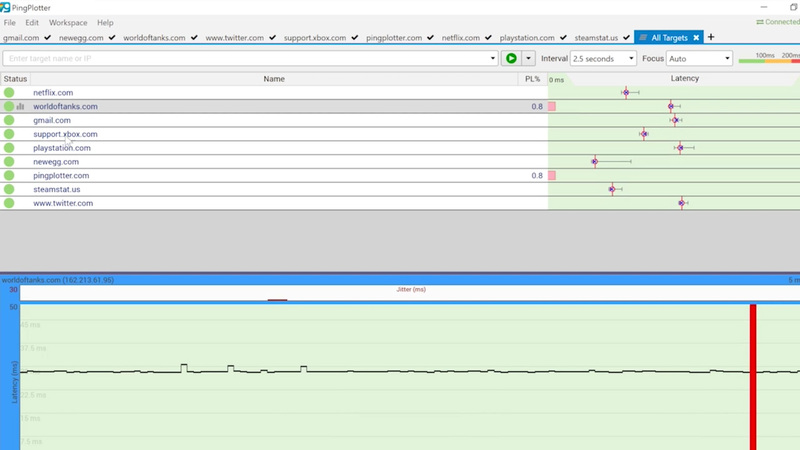800x450 pixels.
Task: Open the Edit menu
Action: pyautogui.click(x=32, y=22)
